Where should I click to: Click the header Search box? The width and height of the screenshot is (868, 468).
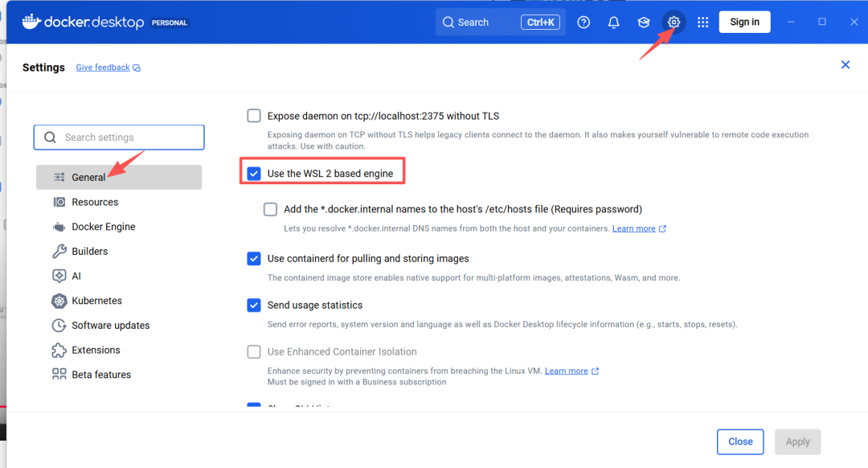501,23
